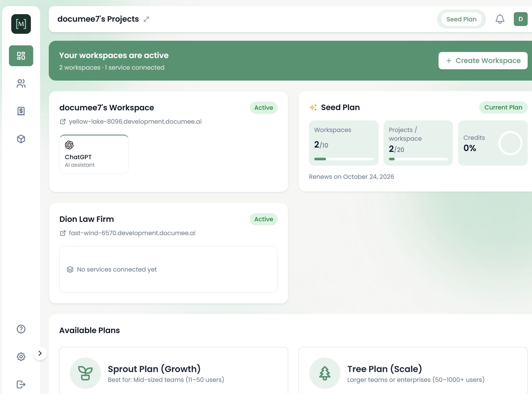The width and height of the screenshot is (532, 394).
Task: Click the Active badge on Dion Law Firm
Action: tap(264, 219)
